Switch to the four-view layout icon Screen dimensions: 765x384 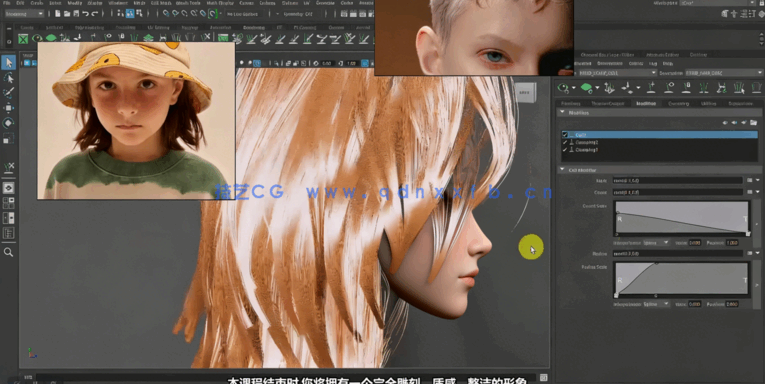[x=8, y=203]
